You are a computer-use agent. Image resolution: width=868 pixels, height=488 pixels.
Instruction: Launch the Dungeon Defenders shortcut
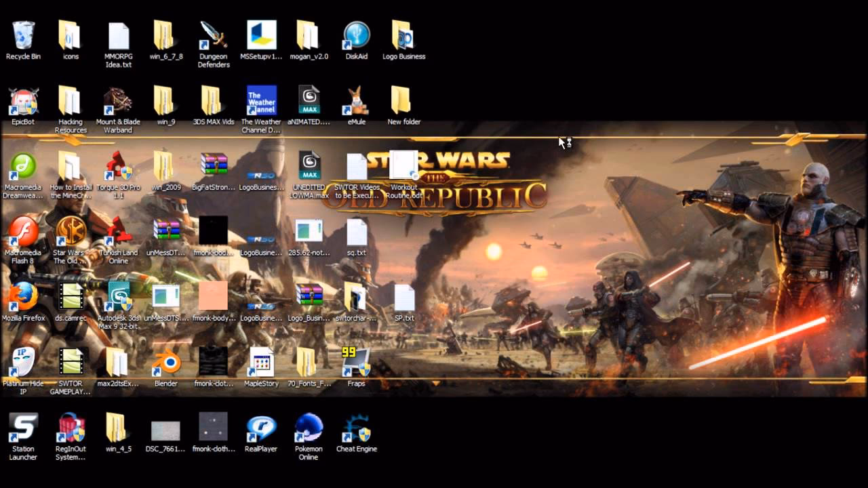(214, 35)
